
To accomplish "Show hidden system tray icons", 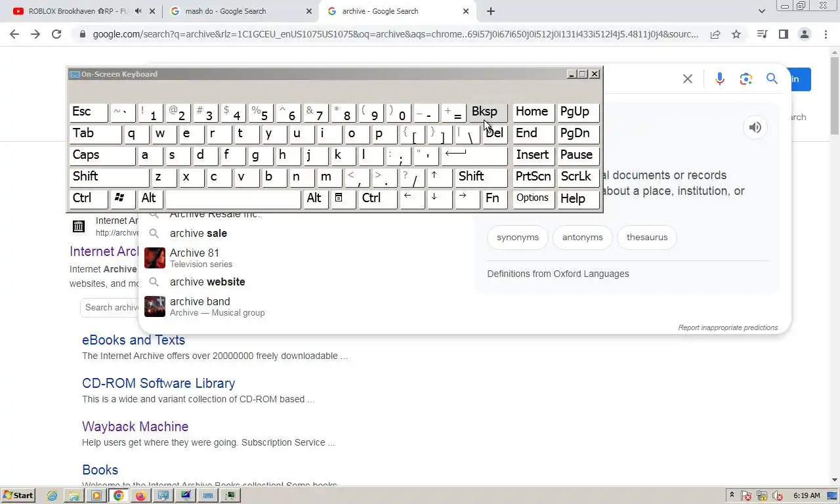I will point(732,495).
